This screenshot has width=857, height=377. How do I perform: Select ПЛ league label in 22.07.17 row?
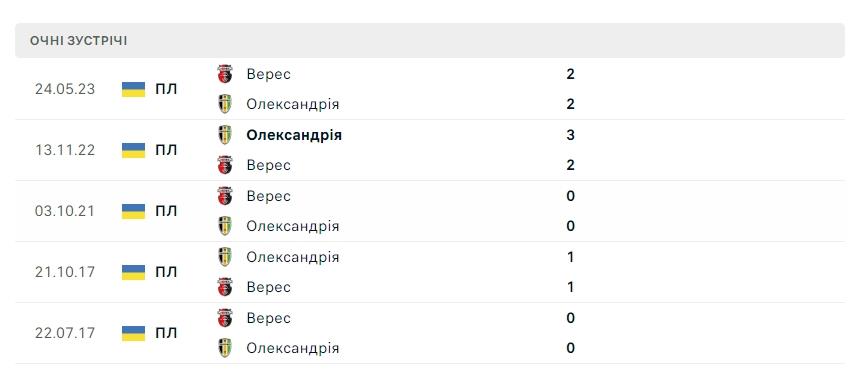coord(166,333)
